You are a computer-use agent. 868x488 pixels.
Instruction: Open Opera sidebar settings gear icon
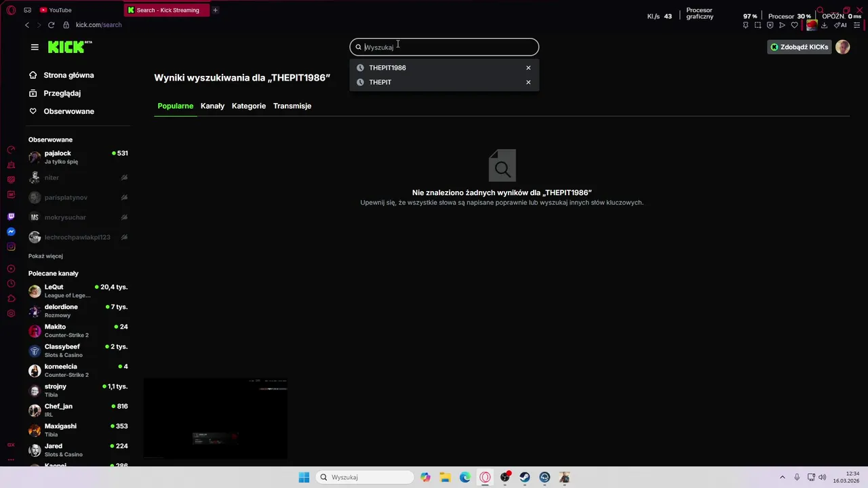click(x=11, y=313)
